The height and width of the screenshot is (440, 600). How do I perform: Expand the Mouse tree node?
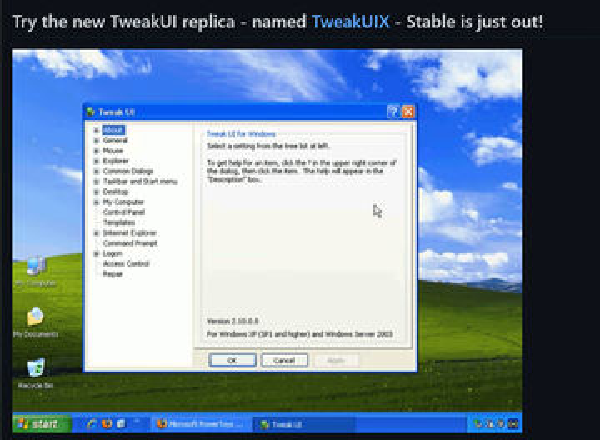point(96,151)
